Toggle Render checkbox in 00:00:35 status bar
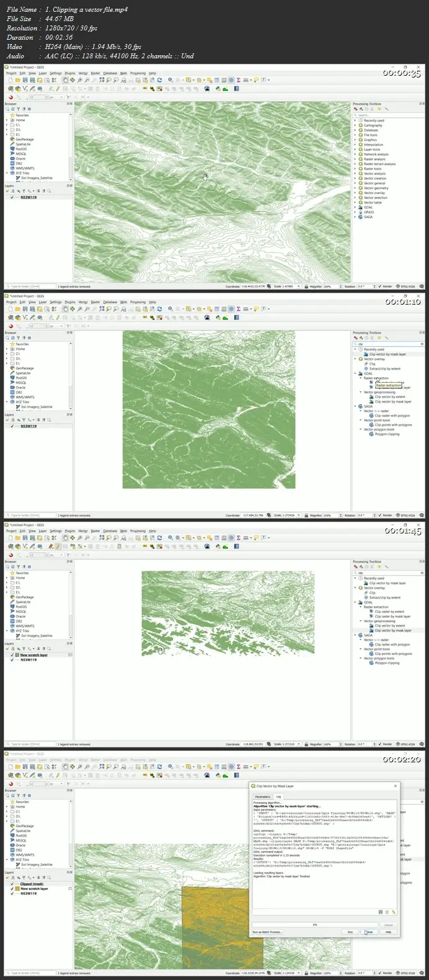Viewport: 429px width, 980px height. (381, 287)
